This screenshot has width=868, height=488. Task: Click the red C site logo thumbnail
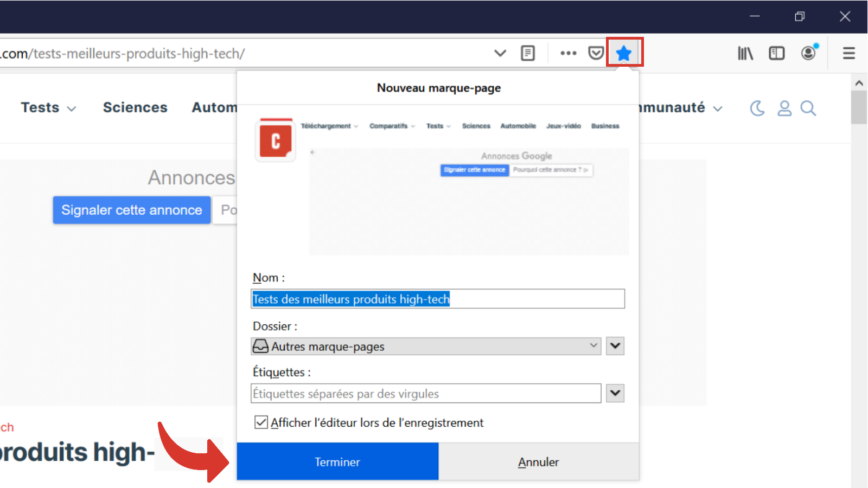276,140
